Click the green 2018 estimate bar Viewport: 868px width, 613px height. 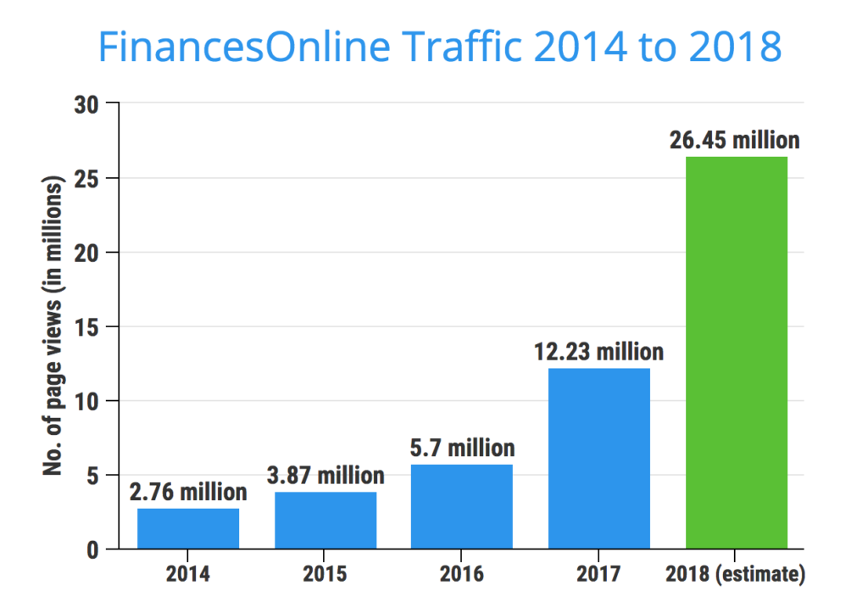(737, 353)
